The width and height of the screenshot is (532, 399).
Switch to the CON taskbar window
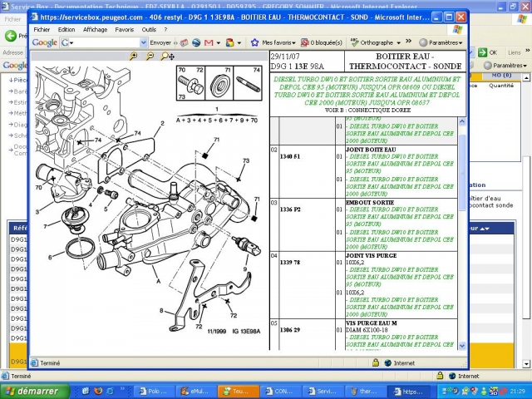[x=280, y=392]
